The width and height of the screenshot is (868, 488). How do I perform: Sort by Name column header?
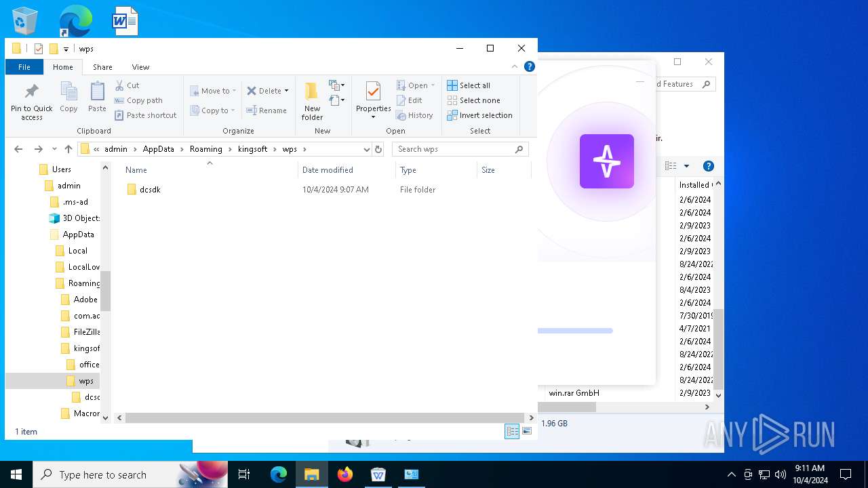[x=209, y=170]
